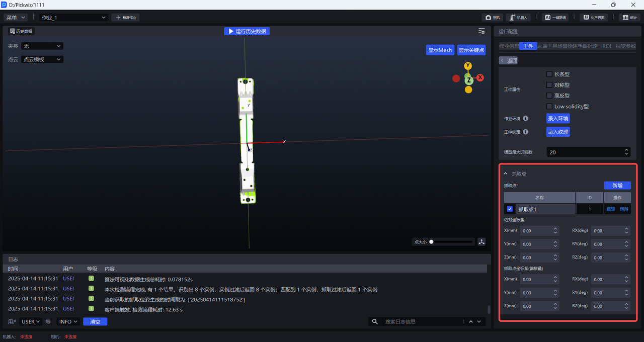This screenshot has width=644, height=342.
Task: Open the 机器人 robot settings
Action: pos(518,17)
